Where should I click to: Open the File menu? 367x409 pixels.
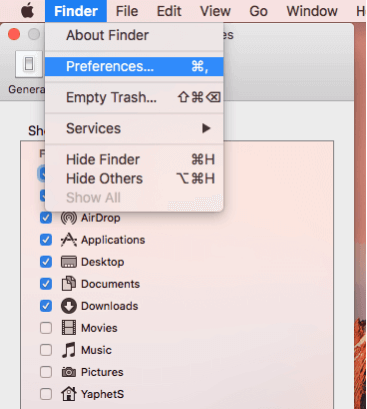pyautogui.click(x=127, y=11)
